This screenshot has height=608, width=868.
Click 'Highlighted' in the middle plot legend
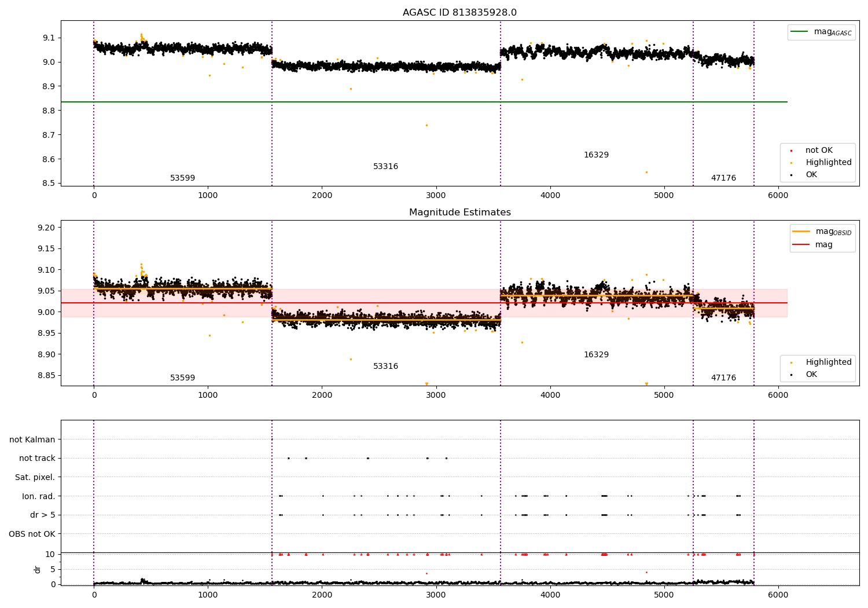click(x=822, y=362)
